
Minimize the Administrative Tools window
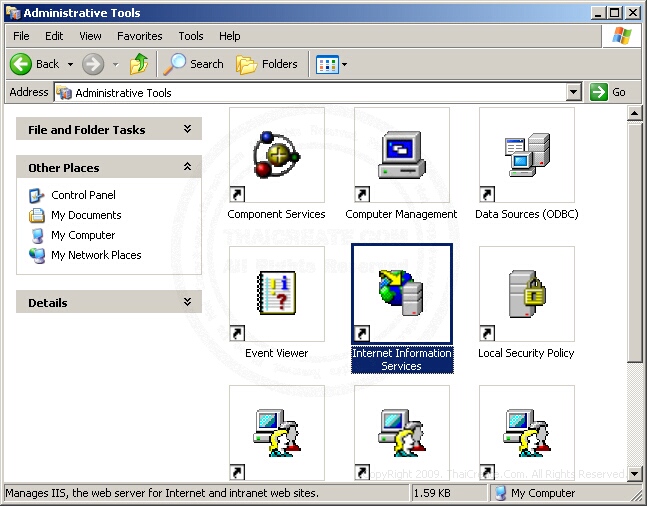click(x=598, y=13)
